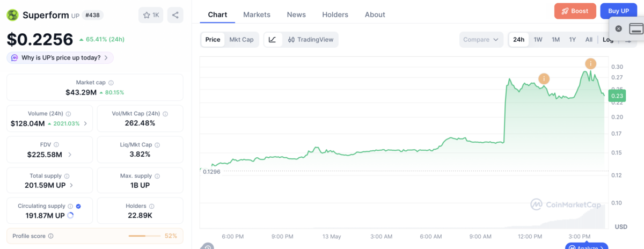
Task: Click the orange event marker near 12 PM
Action: [x=544, y=79]
